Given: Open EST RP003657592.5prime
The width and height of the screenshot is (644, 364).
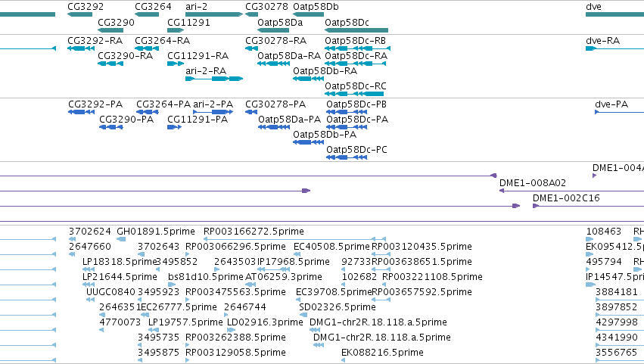Looking at the screenshot, I should pos(381,300).
